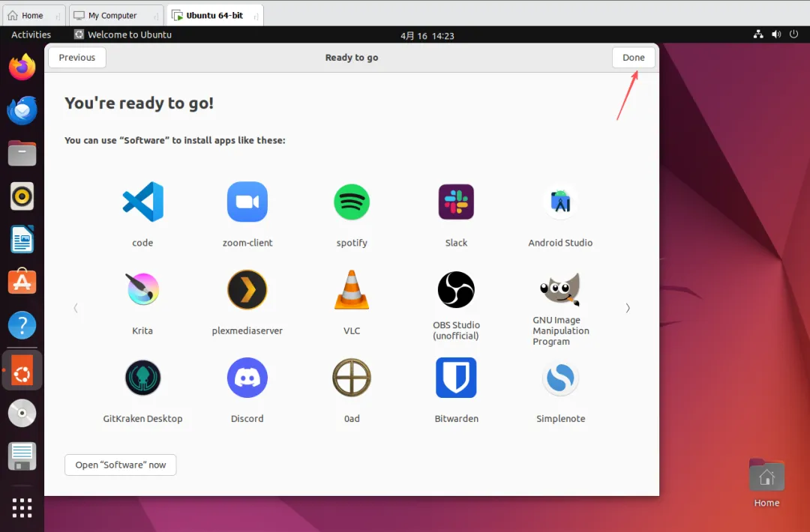Screen dimensions: 810x532
Task: Select the Ubuntu 64-bit tab
Action: pos(215,16)
